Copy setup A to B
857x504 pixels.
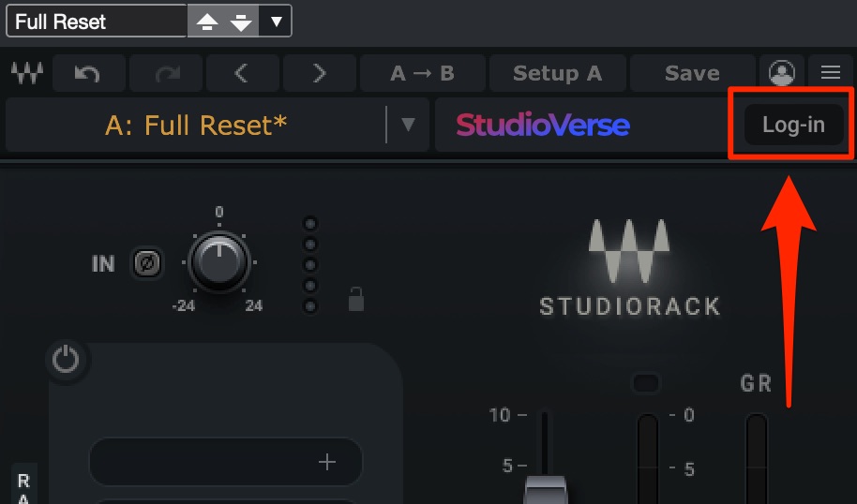(x=423, y=73)
